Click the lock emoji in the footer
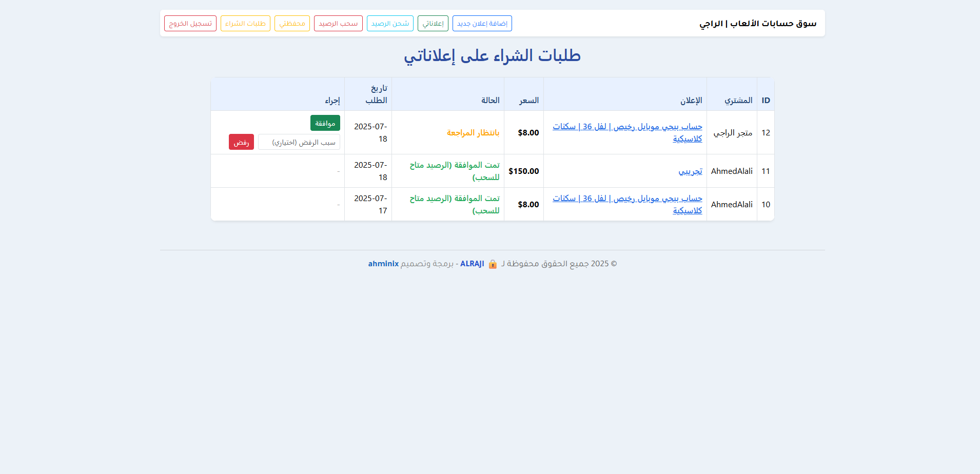980x474 pixels. click(x=493, y=264)
